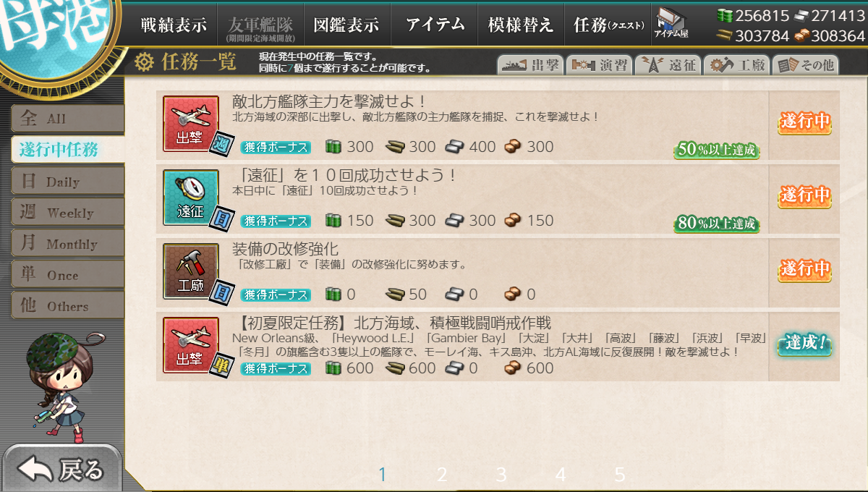Open the 遠征 category tab
Screen dimensions: 868x492
[x=668, y=64]
